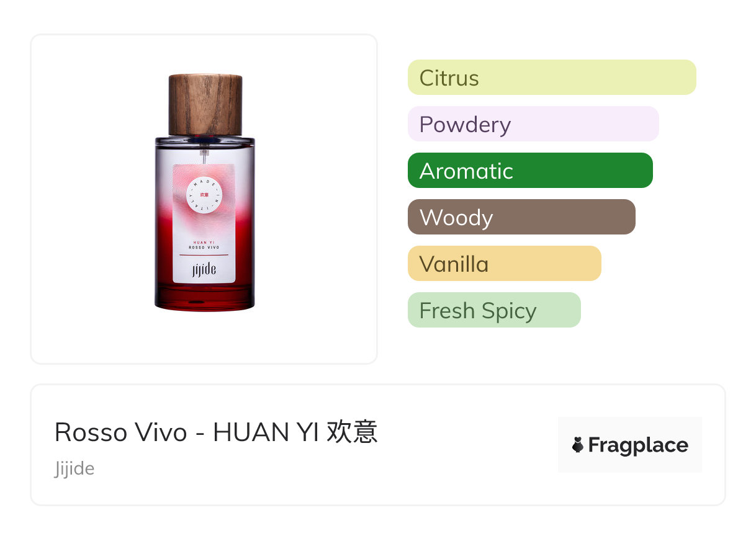The width and height of the screenshot is (756, 536).
Task: Click the red base of the bottle
Action: (x=205, y=297)
